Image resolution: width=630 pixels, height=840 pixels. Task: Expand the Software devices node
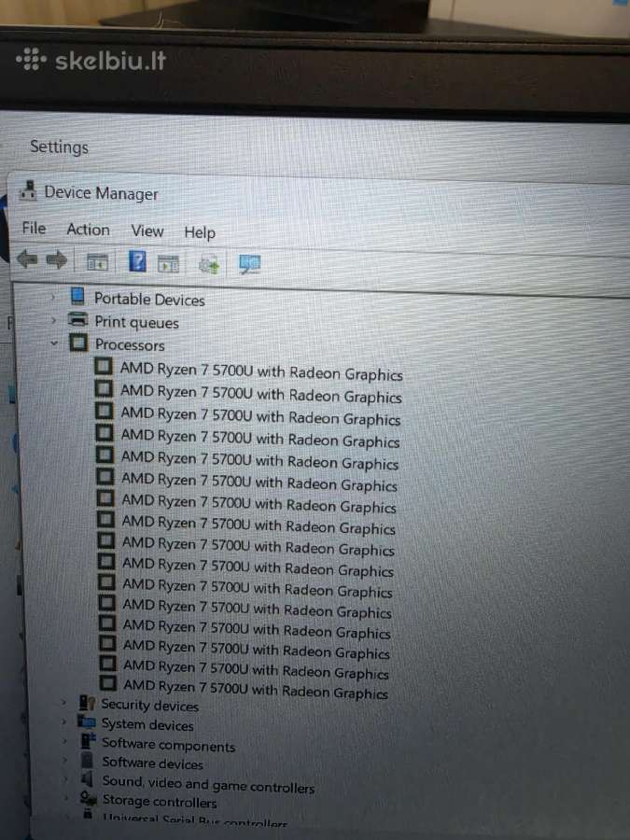64,760
